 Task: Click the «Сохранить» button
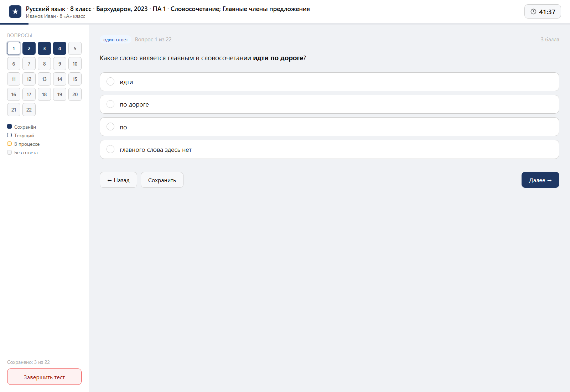point(162,180)
